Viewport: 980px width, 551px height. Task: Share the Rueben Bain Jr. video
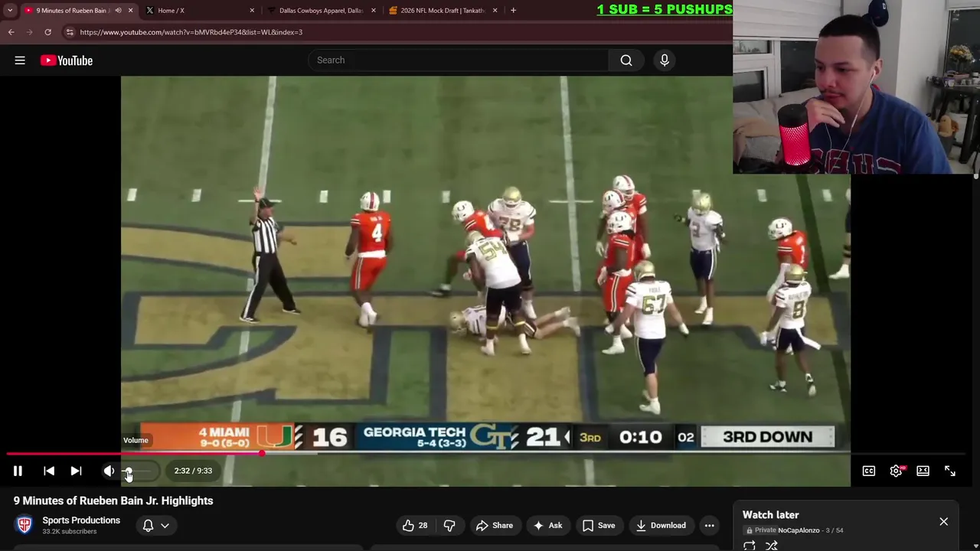[495, 526]
